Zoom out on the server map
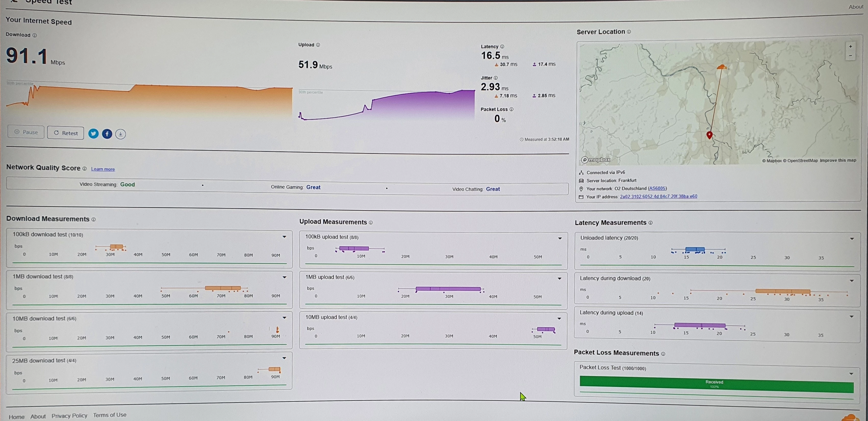 850,56
